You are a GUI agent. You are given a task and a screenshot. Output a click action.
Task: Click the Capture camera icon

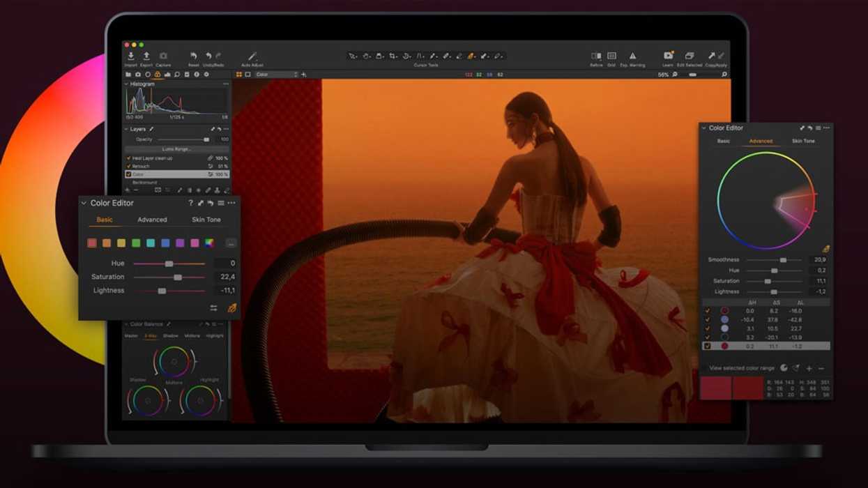point(163,56)
